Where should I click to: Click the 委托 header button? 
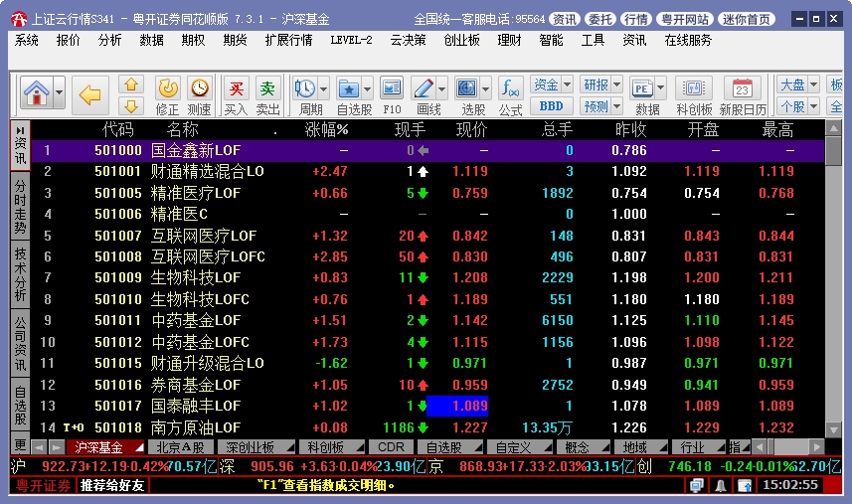point(599,20)
